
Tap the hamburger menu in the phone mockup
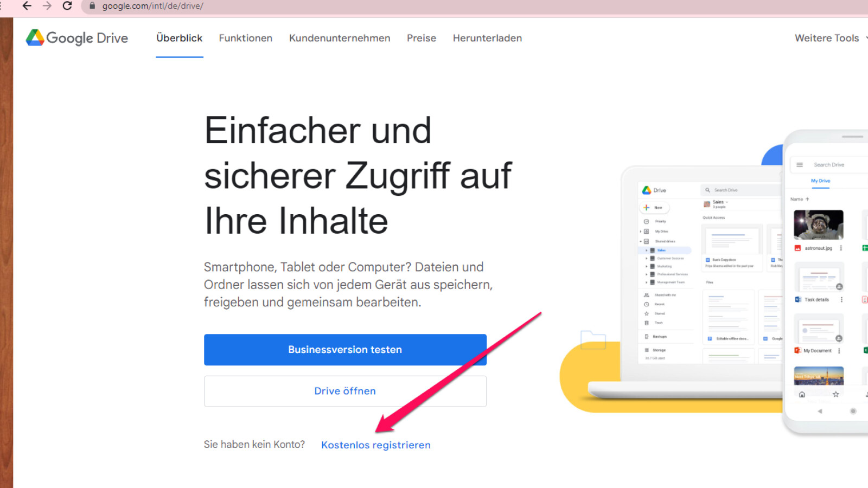[800, 165]
